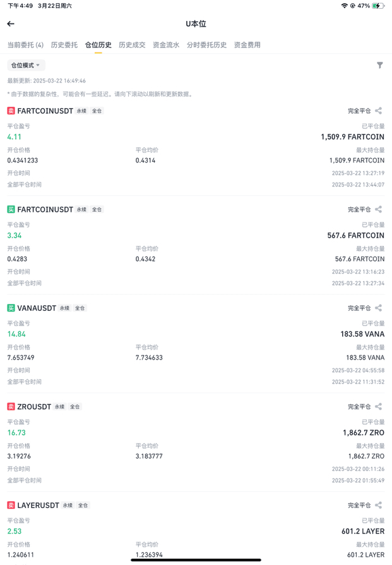Image resolution: width=392 pixels, height=565 pixels.
Task: Select the 分时委托历史 tab
Action: (206, 45)
